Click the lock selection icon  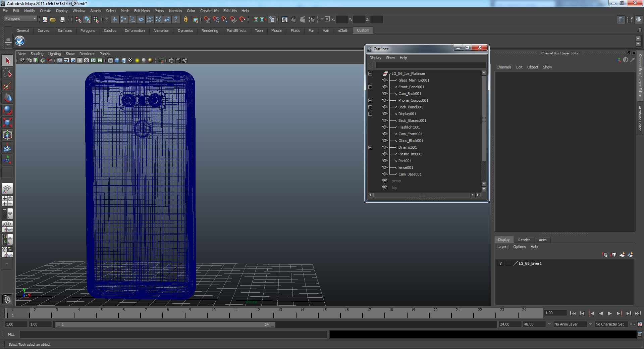pyautogui.click(x=185, y=19)
